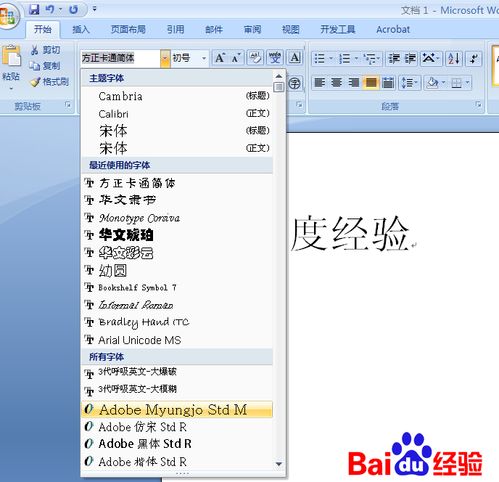Open the 审阅 ribbon tab
The image size is (499, 482).
click(252, 29)
